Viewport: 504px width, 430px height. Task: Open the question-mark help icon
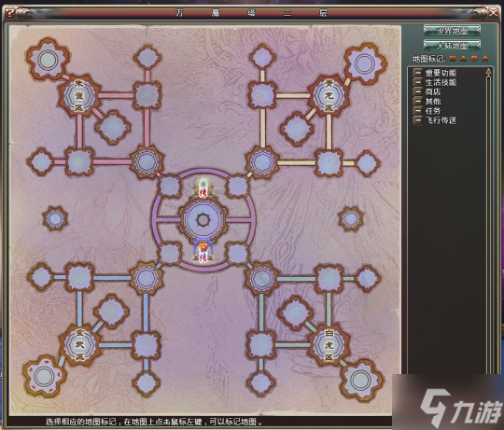pos(10,13)
